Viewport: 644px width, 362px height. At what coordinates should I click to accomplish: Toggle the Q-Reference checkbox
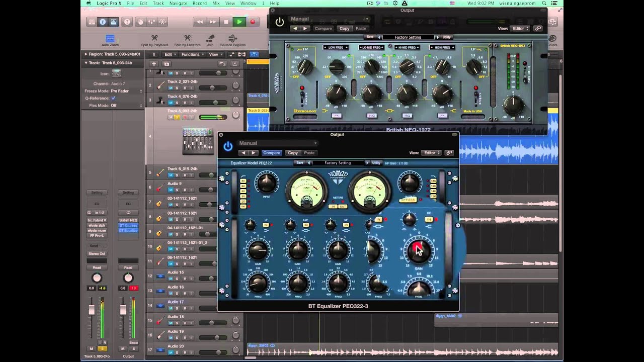coord(113,98)
